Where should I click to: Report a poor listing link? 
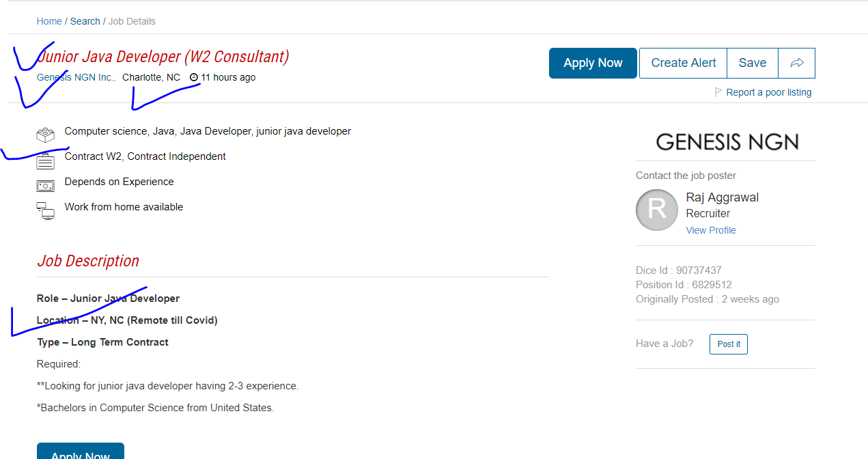click(769, 92)
